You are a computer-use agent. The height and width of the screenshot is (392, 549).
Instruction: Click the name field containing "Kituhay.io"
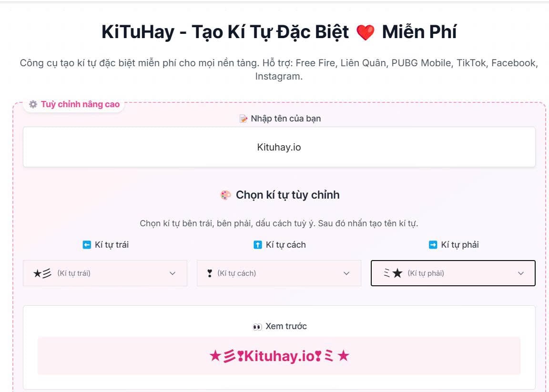(x=279, y=147)
